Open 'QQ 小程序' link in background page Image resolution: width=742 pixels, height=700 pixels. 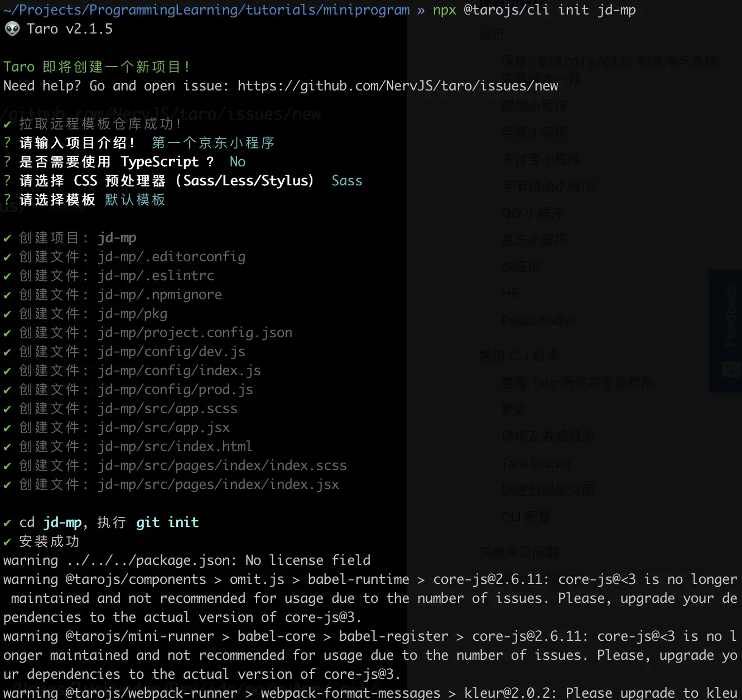click(x=533, y=213)
